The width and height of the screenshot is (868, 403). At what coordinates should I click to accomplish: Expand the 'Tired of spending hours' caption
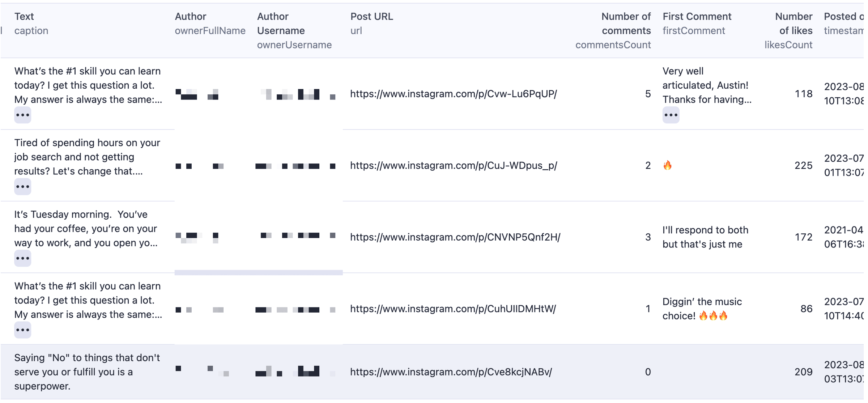(22, 187)
